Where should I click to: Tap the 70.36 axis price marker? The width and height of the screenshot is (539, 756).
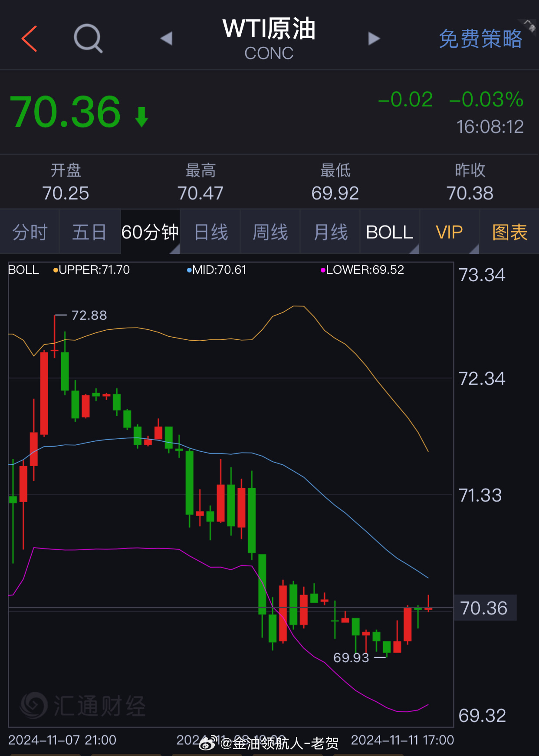484,608
